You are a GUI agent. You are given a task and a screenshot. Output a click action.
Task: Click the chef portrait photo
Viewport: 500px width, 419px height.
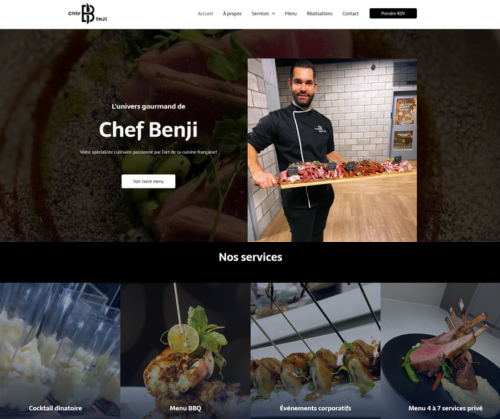[x=332, y=150]
